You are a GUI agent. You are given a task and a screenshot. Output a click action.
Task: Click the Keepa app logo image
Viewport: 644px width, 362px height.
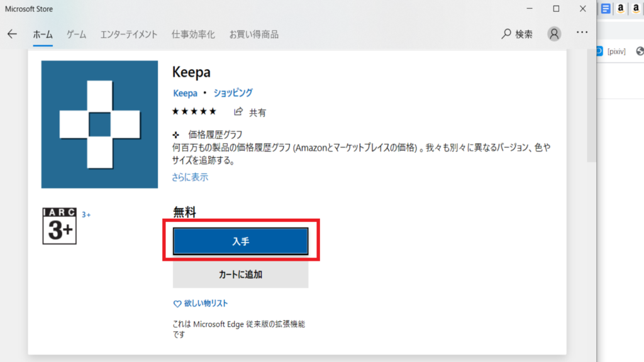(x=99, y=124)
